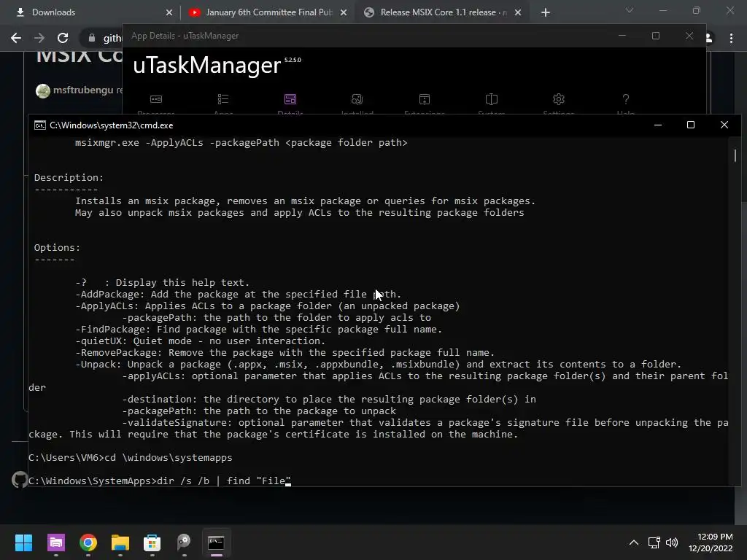The height and width of the screenshot is (560, 747).
Task: Open network status in system tray
Action: click(x=654, y=542)
